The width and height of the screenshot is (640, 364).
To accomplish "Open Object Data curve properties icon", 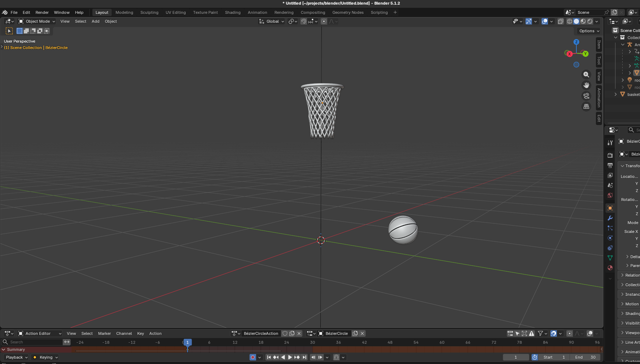I will (x=610, y=258).
